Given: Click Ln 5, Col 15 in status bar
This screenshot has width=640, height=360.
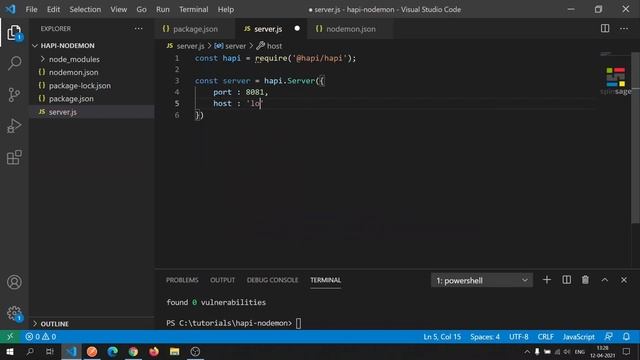Looking at the screenshot, I should click(x=442, y=337).
